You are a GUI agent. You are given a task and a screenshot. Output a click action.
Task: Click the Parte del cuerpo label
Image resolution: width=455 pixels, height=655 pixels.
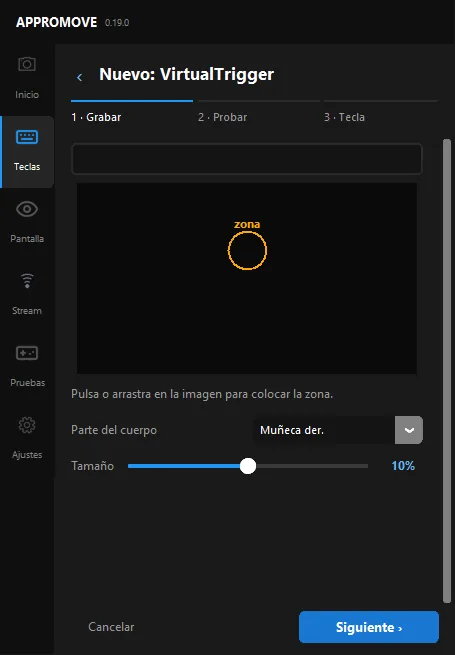point(114,430)
